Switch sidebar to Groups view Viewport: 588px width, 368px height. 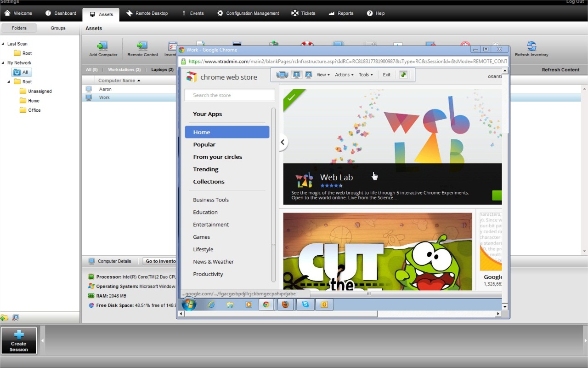[x=58, y=28]
